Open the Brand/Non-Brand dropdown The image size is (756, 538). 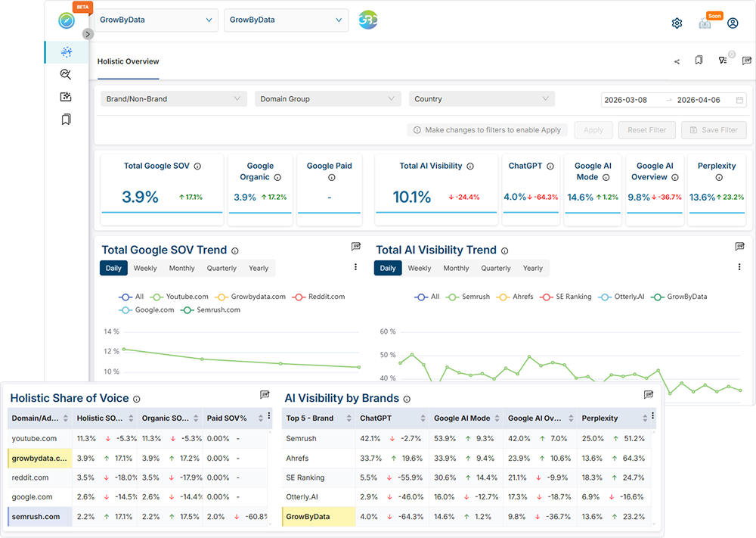pyautogui.click(x=174, y=99)
